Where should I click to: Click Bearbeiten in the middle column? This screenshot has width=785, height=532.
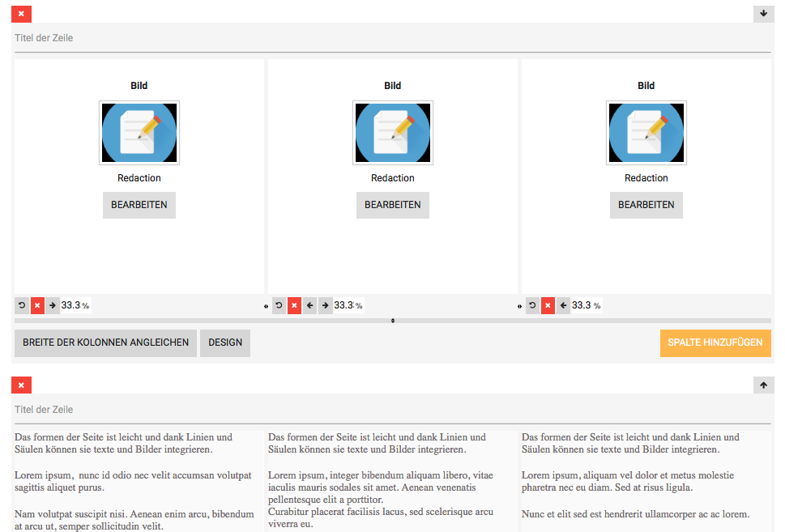click(x=393, y=205)
